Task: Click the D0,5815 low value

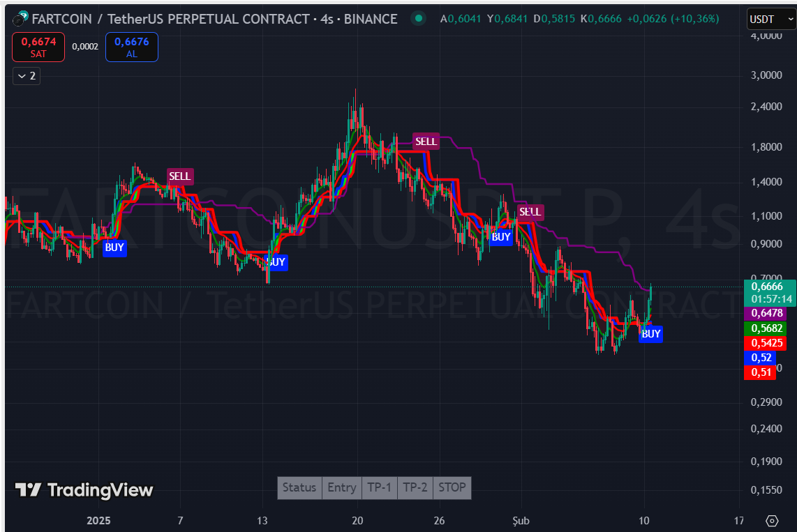Action: [554, 19]
